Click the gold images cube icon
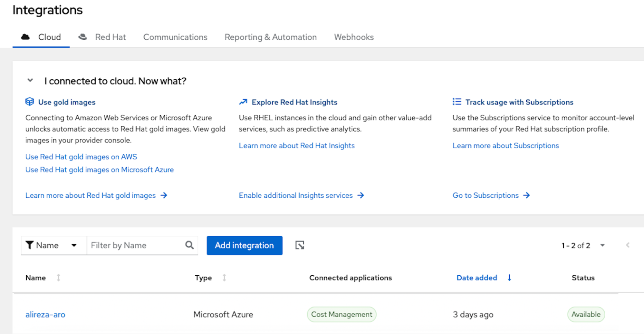The height and width of the screenshot is (334, 644). tap(30, 102)
